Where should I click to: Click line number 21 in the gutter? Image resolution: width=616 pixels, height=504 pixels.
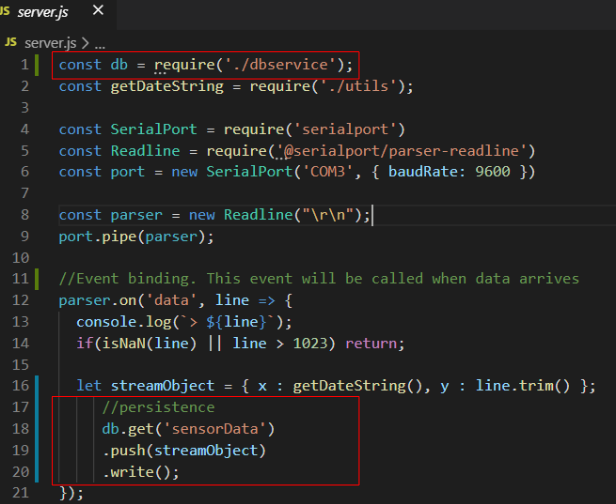click(20, 493)
